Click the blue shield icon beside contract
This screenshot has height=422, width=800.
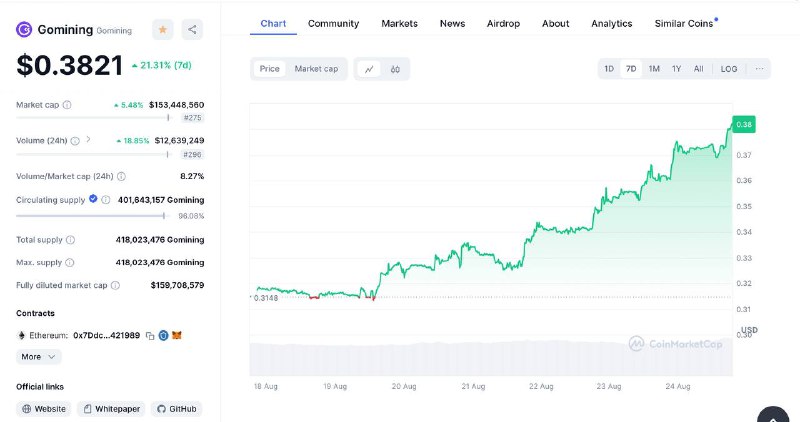163,335
